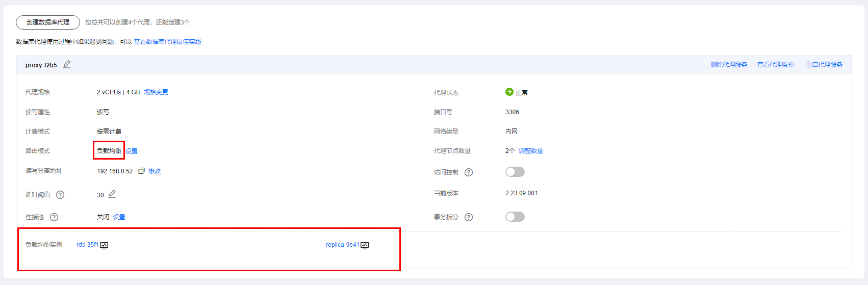868x285 pixels.
Task: Turn on the 事务拆分 toggle
Action: 515,217
